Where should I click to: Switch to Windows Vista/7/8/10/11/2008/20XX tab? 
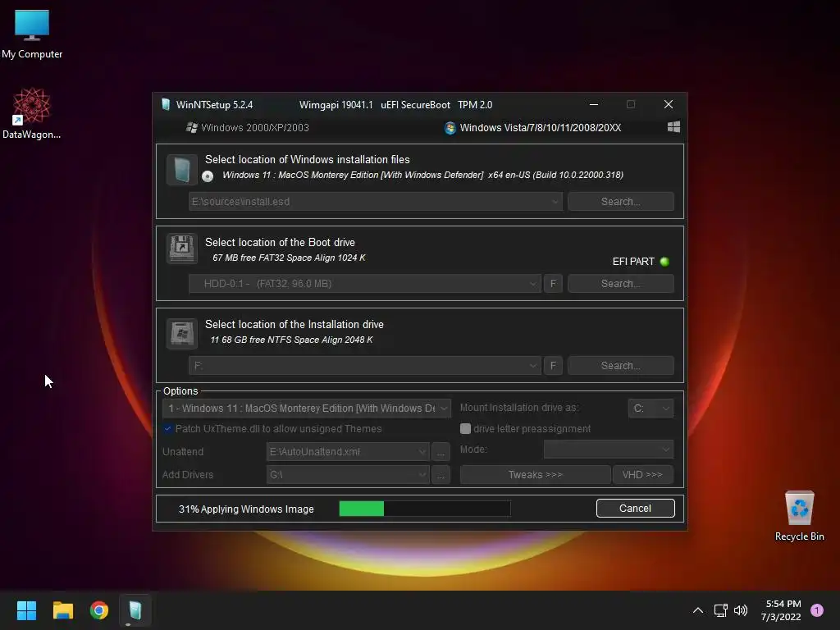coord(533,127)
